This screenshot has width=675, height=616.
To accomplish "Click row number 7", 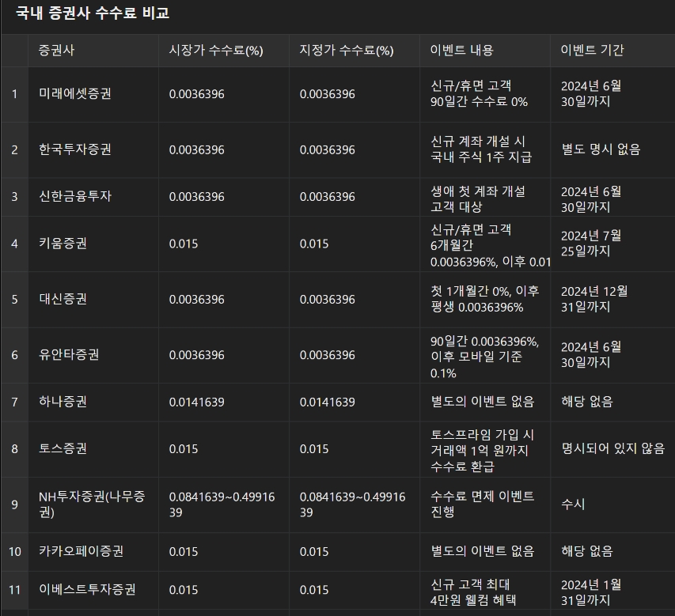I will [14, 402].
